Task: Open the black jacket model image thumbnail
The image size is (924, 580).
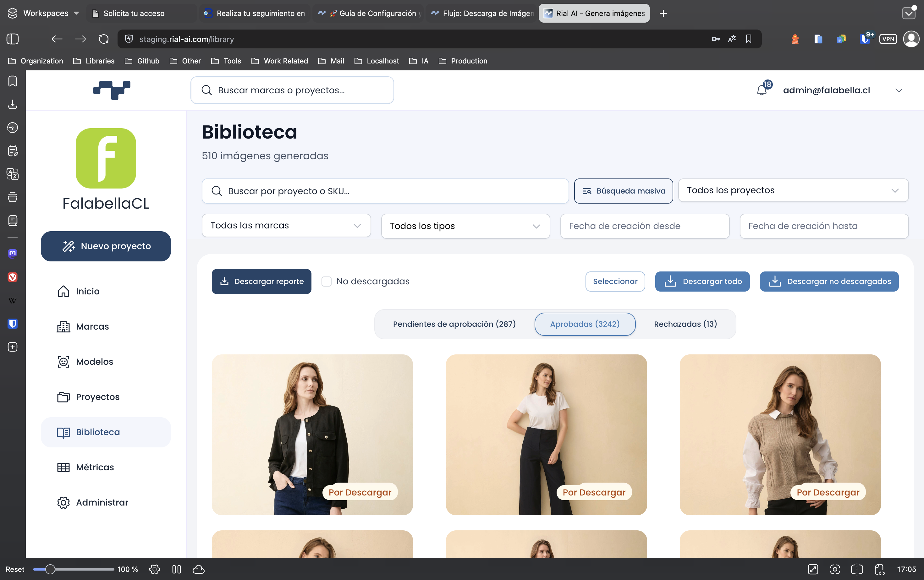Action: pos(312,434)
